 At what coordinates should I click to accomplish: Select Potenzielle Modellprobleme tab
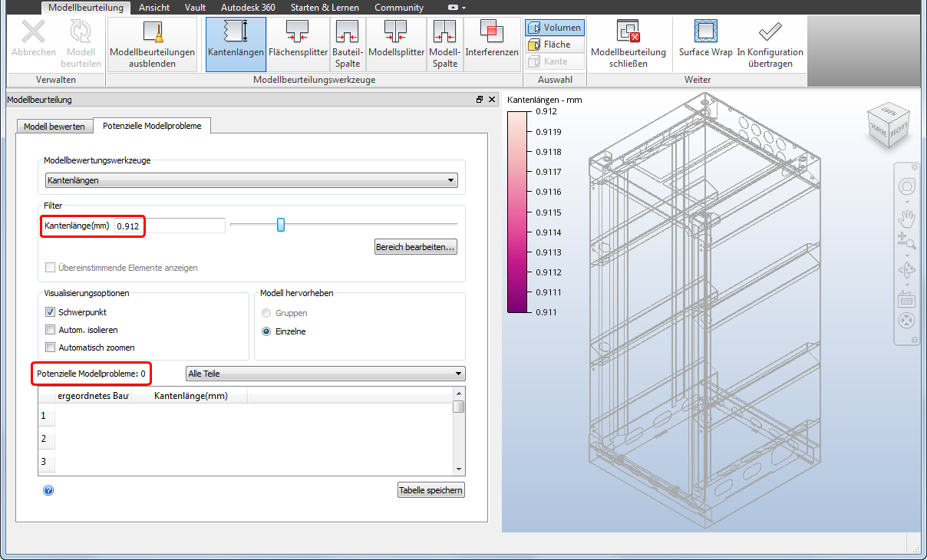[x=152, y=126]
